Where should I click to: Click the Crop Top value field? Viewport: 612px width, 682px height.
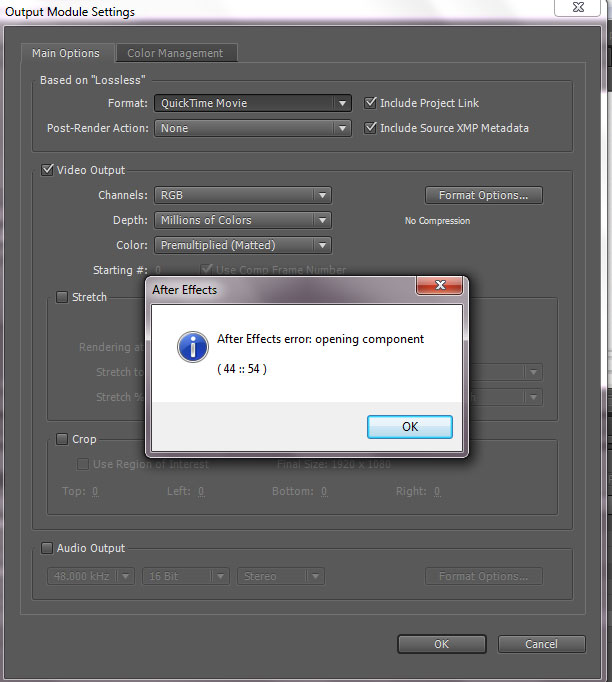pos(95,491)
